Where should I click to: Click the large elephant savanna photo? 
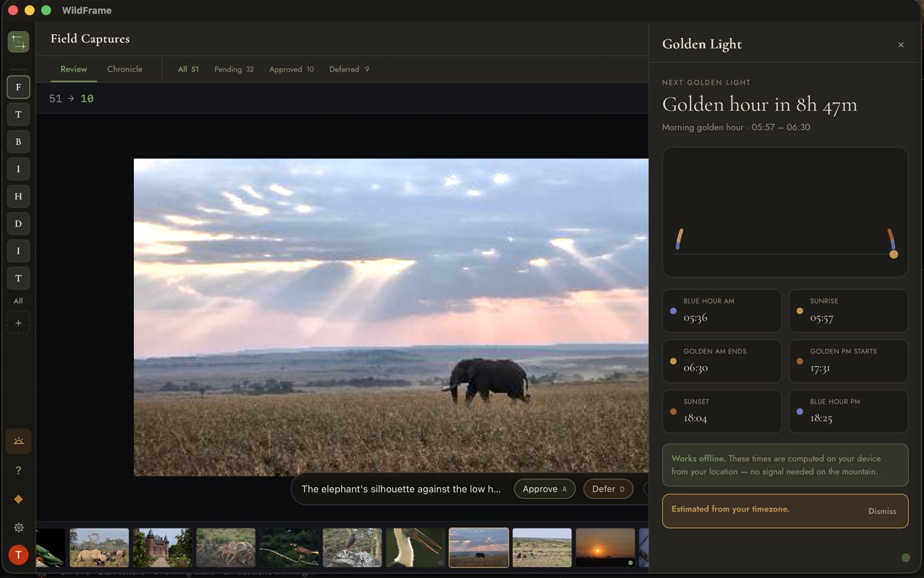[x=391, y=317]
